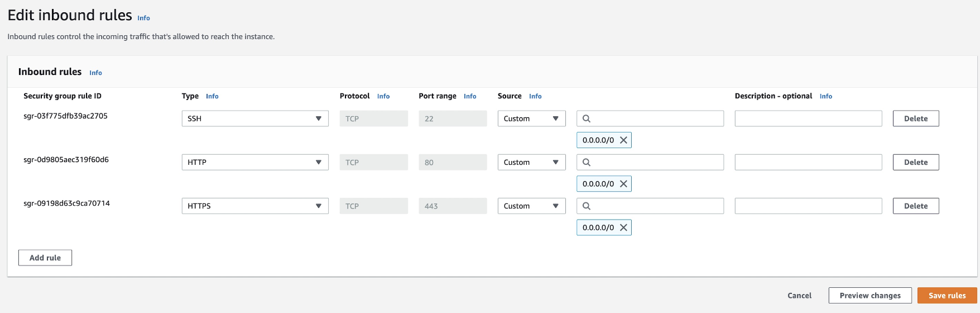Cancel editing inbound rules
Viewport: 980px width, 313px height.
[x=799, y=296]
